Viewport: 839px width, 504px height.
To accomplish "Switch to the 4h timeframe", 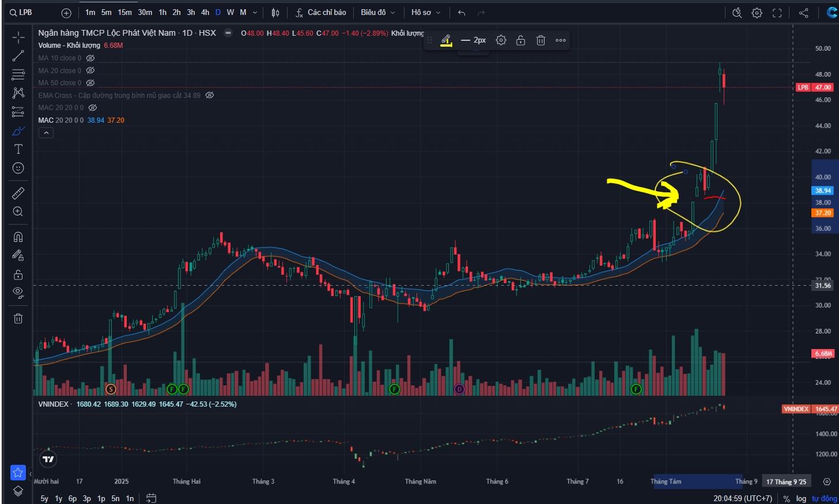I will pos(205,13).
